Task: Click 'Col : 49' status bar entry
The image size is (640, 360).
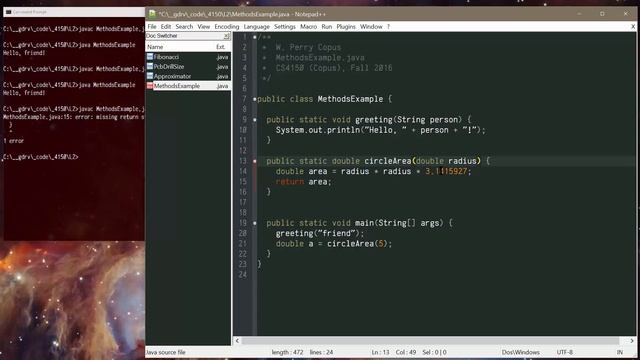Action: (x=406, y=352)
